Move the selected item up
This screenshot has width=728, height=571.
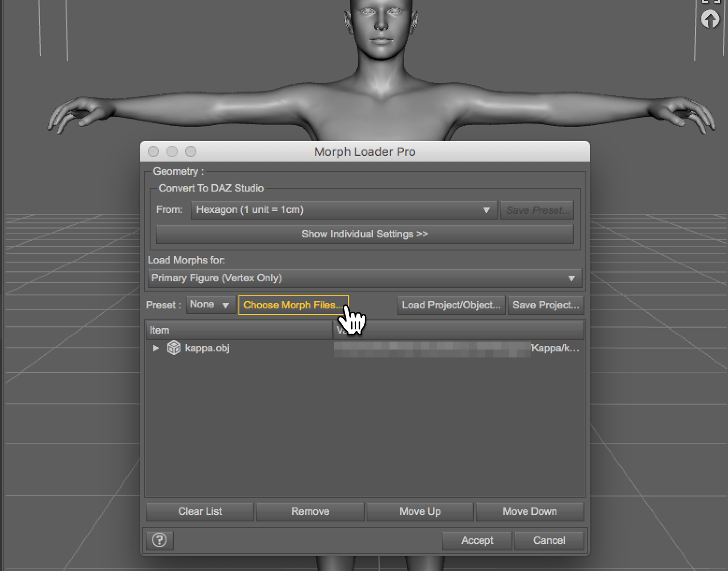(x=420, y=512)
